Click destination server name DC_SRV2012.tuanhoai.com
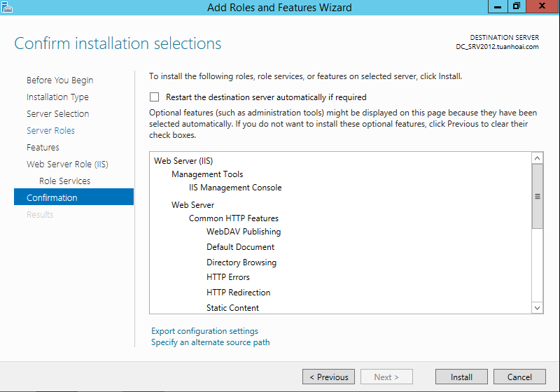This screenshot has height=392, width=560. 497,47
